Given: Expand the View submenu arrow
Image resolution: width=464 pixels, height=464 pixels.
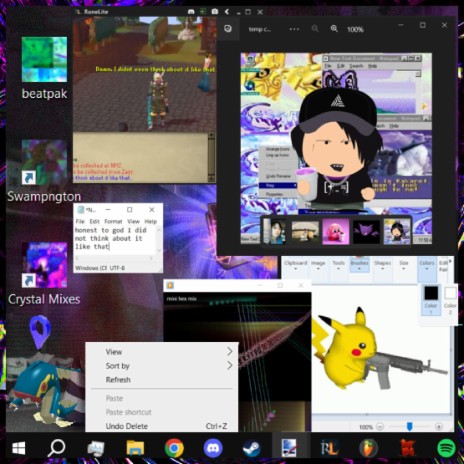Looking at the screenshot, I should click(230, 351).
